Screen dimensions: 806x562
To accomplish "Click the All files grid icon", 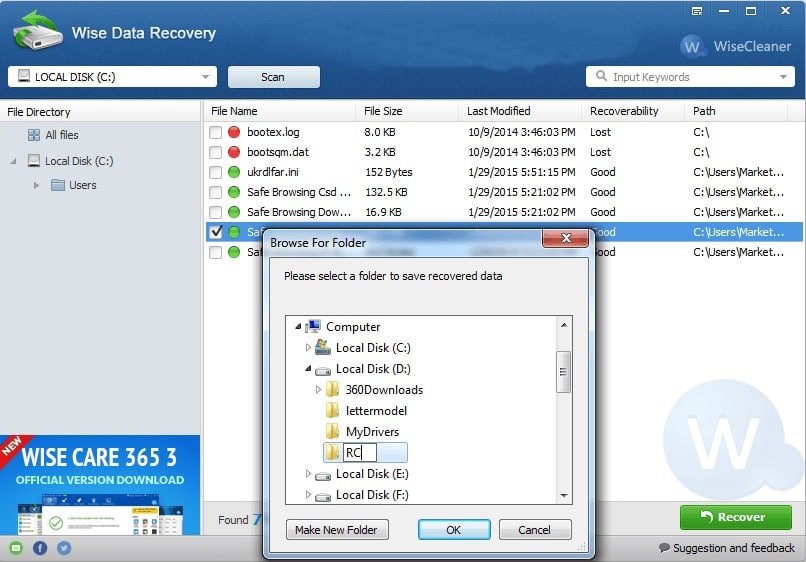I will (x=34, y=135).
